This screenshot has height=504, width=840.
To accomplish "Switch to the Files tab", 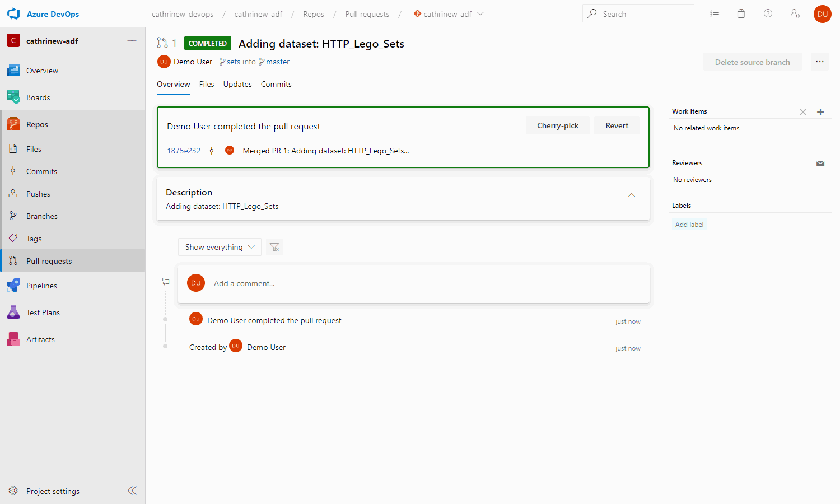I will [207, 85].
